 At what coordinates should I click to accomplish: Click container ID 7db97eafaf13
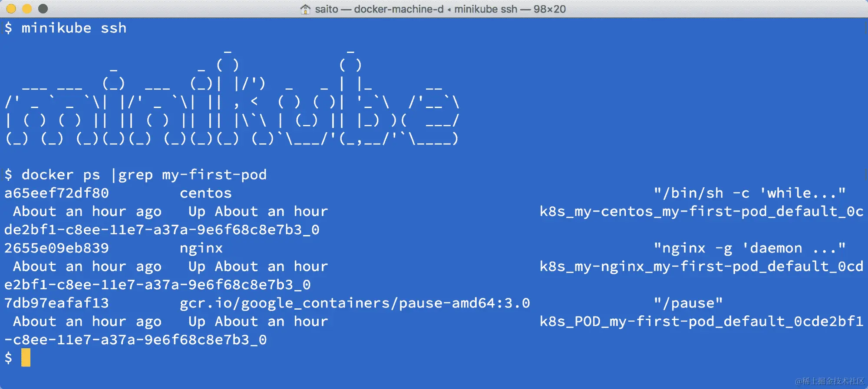coord(56,303)
